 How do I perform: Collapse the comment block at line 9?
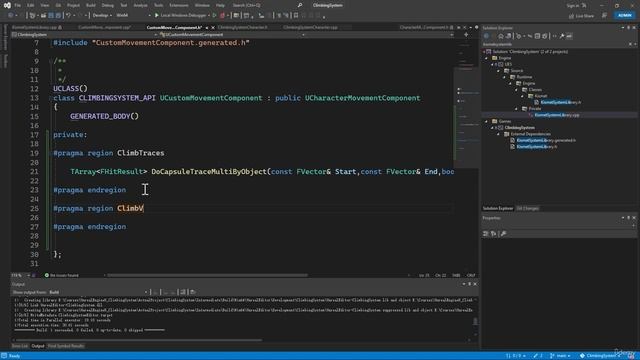(x=50, y=61)
